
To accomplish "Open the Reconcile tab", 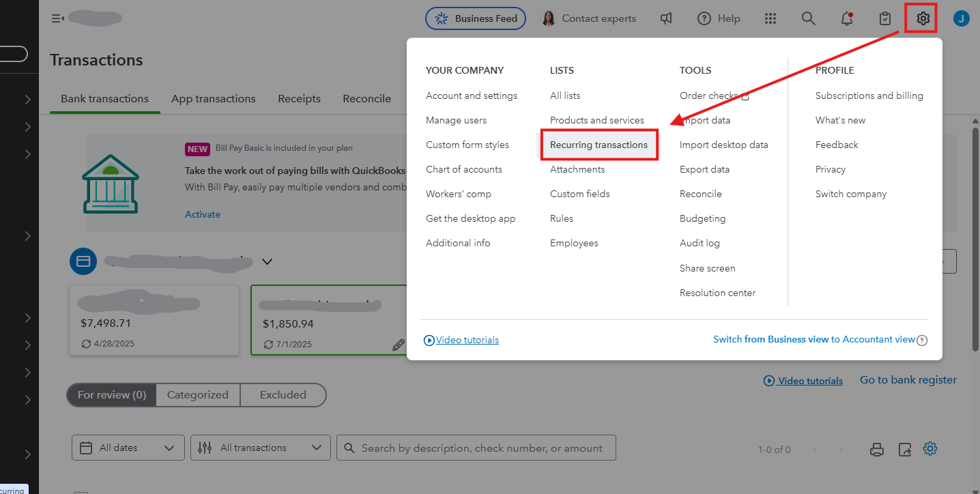I will click(x=367, y=99).
